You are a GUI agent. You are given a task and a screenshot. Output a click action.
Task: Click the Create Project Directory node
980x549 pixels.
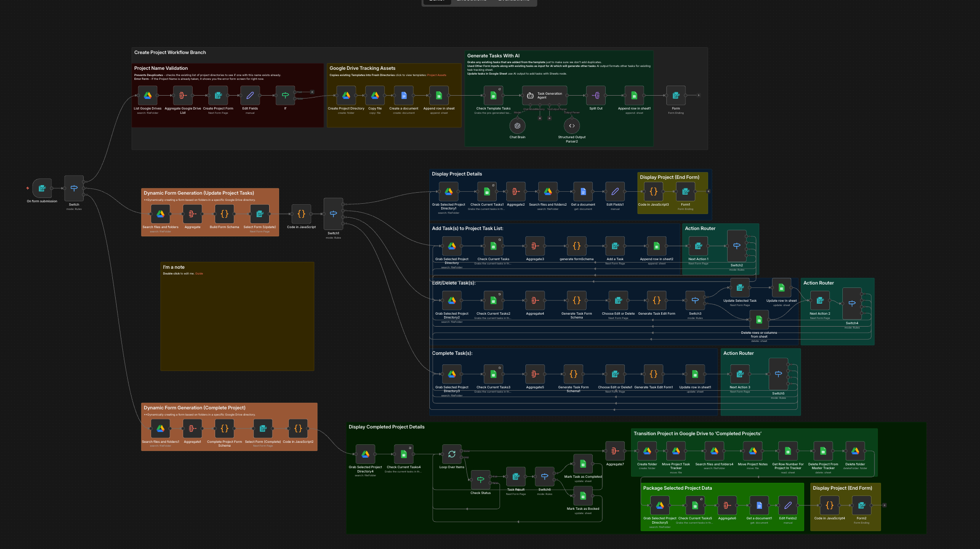(346, 95)
